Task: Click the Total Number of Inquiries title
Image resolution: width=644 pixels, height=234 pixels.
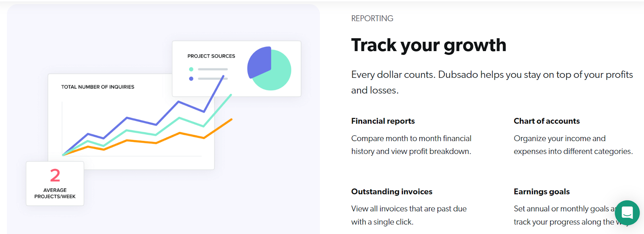Action: 98,87
